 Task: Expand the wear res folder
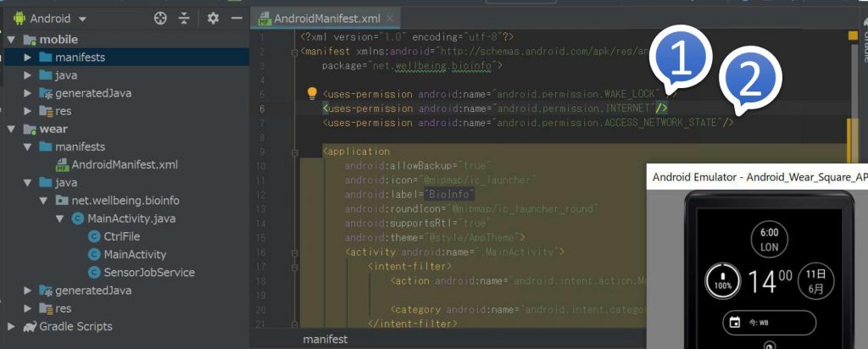coord(27,308)
